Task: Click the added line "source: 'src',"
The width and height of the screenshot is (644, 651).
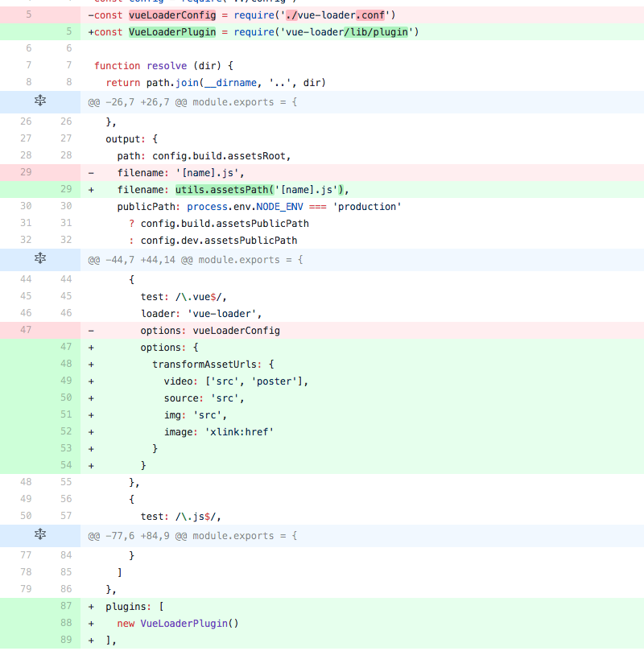Action: click(204, 398)
